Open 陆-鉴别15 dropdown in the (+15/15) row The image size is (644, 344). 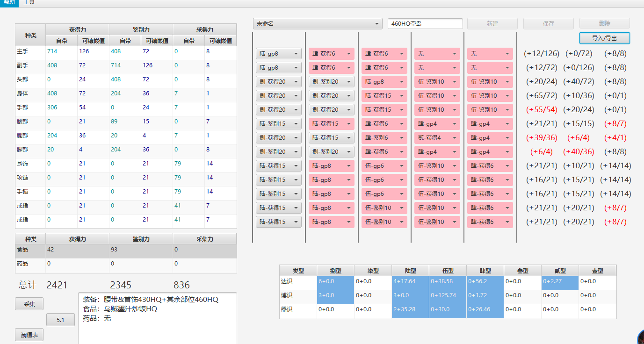pyautogui.click(x=278, y=124)
